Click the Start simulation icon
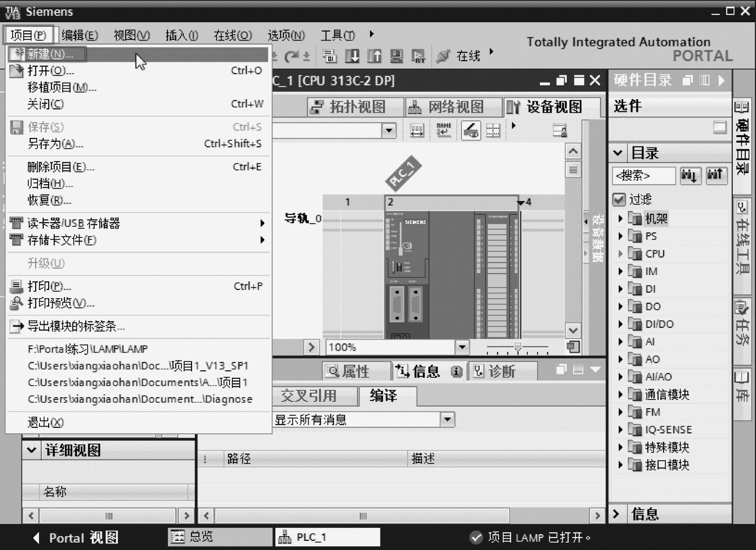This screenshot has width=756, height=550. [397, 56]
